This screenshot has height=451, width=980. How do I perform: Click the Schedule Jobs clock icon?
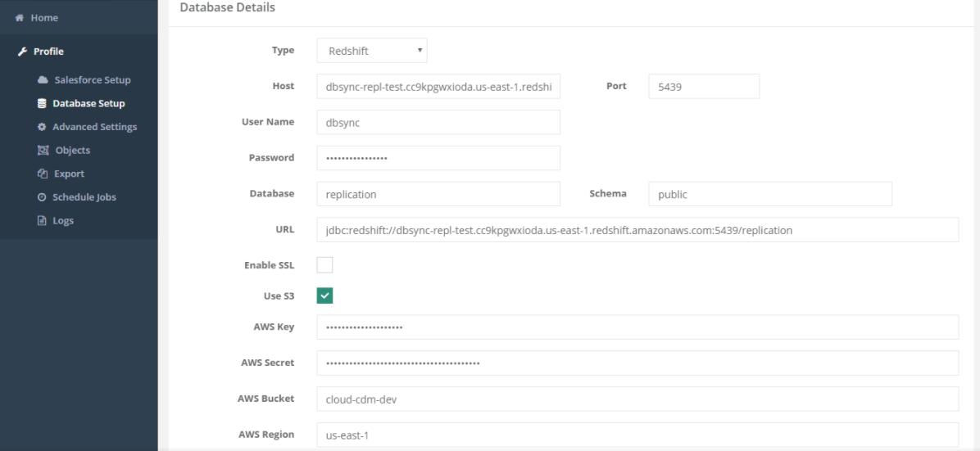[x=42, y=197]
